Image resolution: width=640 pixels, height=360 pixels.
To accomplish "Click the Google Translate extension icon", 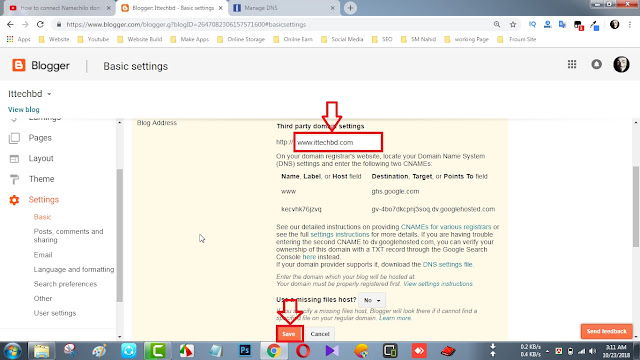I will (562, 24).
